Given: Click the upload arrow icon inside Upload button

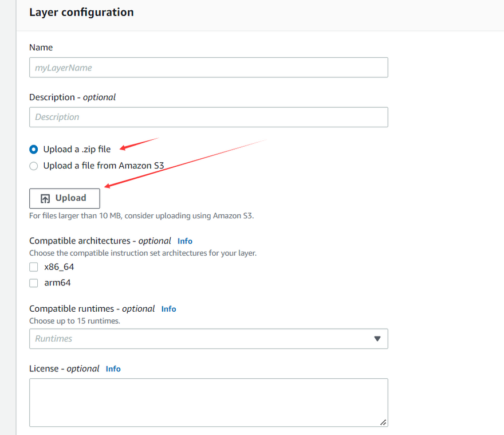Looking at the screenshot, I should point(45,198).
